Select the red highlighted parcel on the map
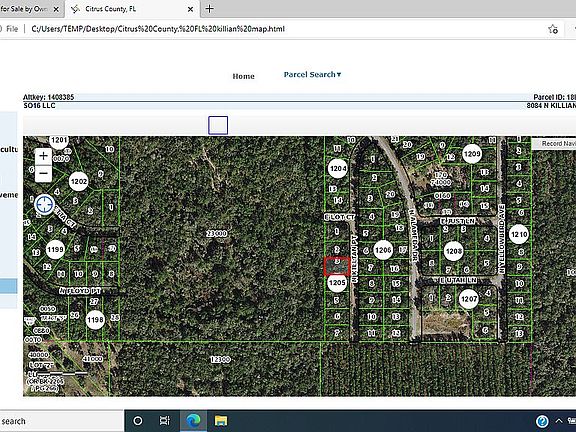 [336, 267]
